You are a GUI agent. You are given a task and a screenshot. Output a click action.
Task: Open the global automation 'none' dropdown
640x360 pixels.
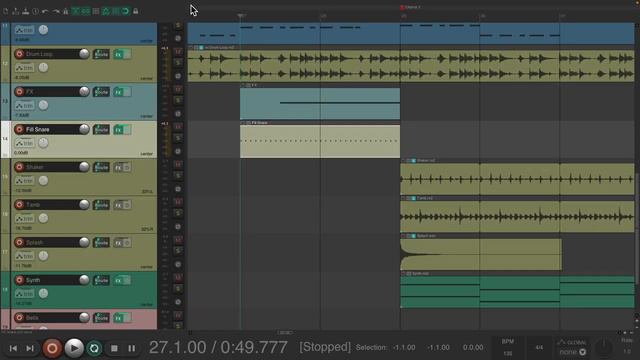coord(572,352)
